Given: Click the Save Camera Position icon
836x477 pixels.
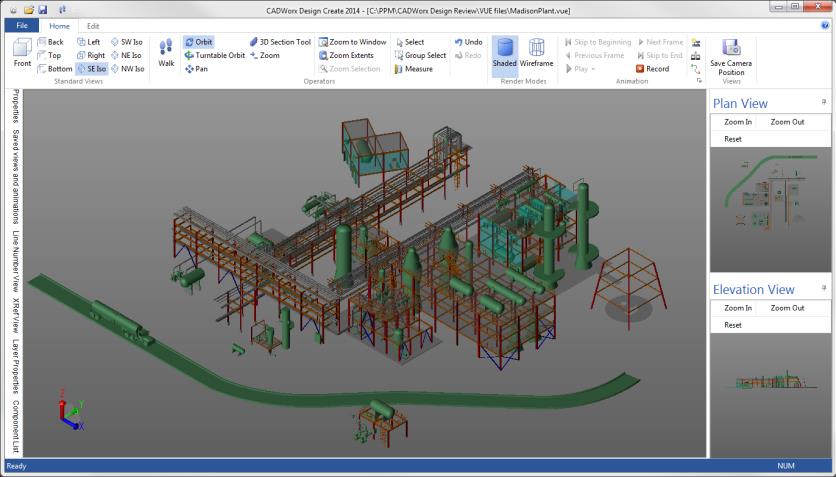Looking at the screenshot, I should 731,54.
